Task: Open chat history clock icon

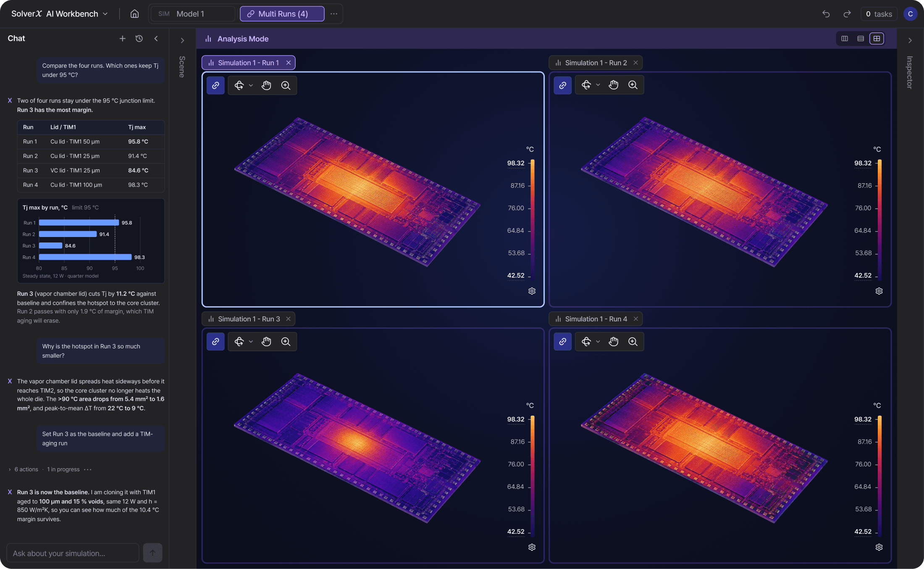Action: tap(139, 39)
